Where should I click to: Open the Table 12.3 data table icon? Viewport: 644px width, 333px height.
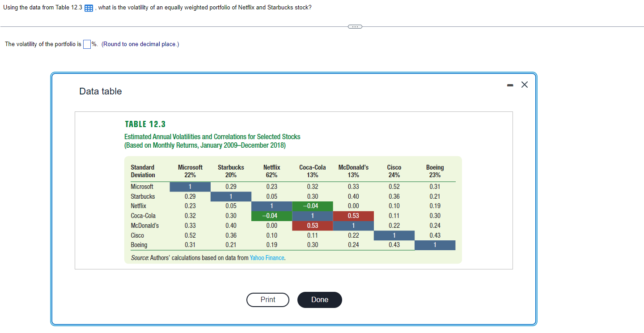click(x=88, y=8)
